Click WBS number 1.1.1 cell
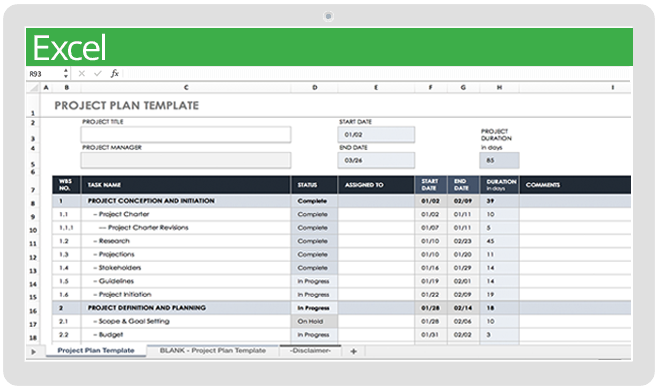Screen dimensions: 660x390 pos(67,228)
